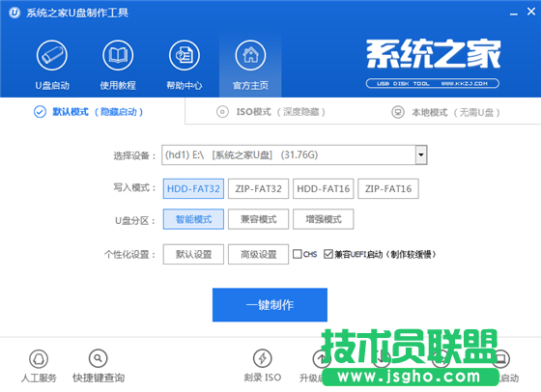Open 高级设置 button
541x392 pixels.
point(259,255)
